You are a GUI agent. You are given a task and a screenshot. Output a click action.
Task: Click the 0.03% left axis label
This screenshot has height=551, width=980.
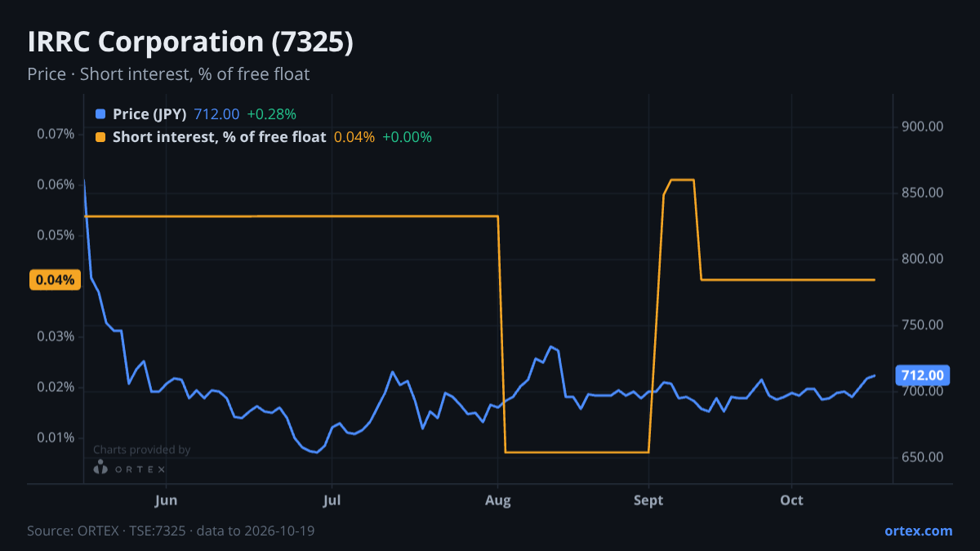56,336
